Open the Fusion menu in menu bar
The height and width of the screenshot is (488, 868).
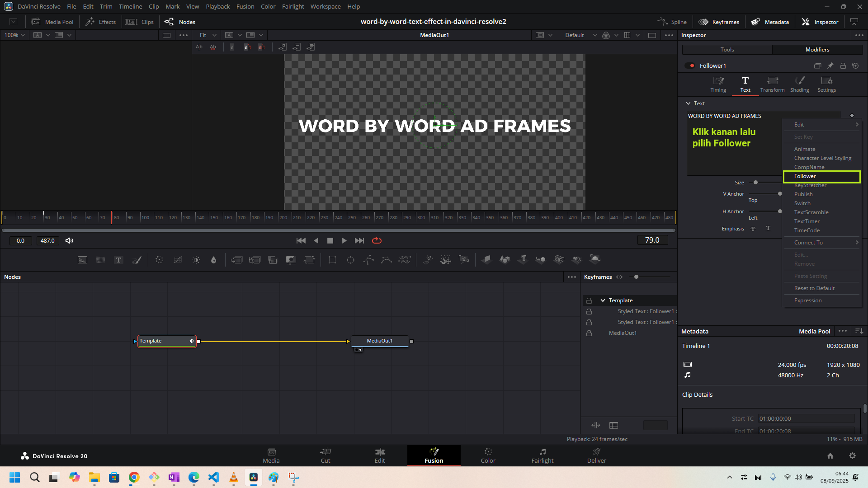[x=245, y=6]
